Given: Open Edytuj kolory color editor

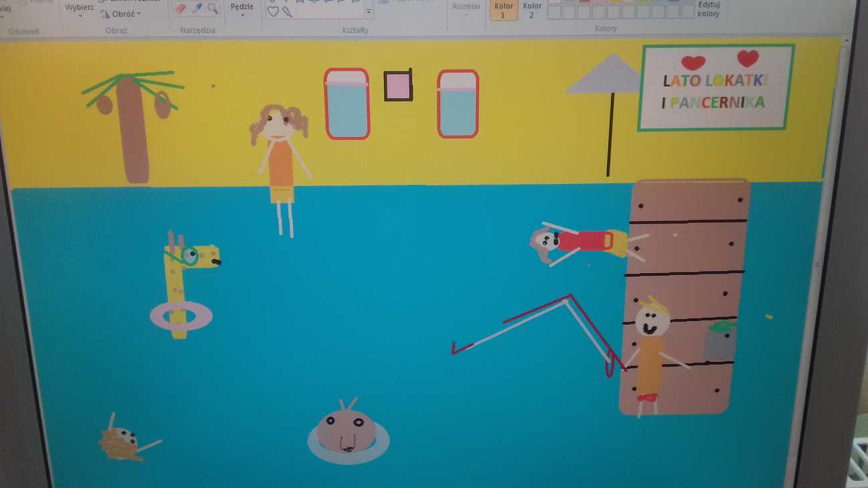Looking at the screenshot, I should point(708,9).
